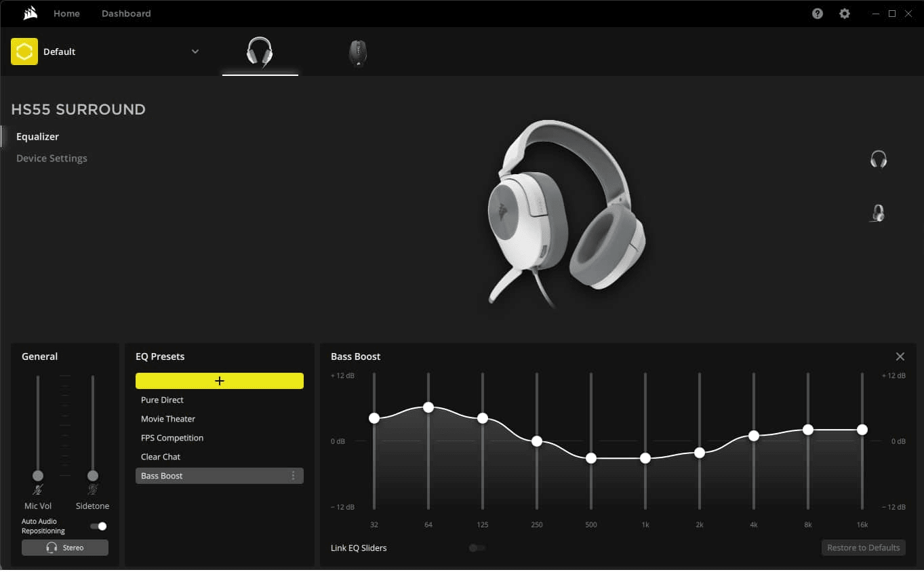Click the 500 Hz EQ slider handle
Viewport: 924px width, 572px height.
(591, 458)
